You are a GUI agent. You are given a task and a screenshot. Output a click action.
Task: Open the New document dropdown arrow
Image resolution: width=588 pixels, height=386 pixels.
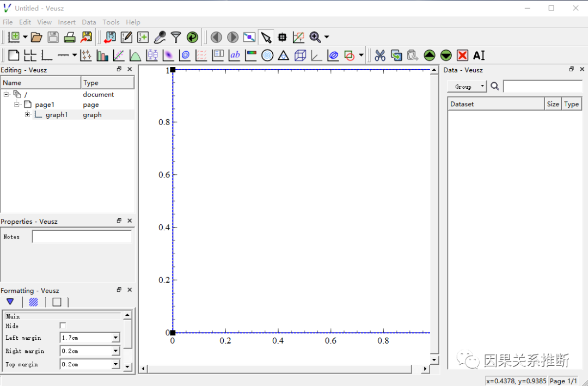click(25, 37)
